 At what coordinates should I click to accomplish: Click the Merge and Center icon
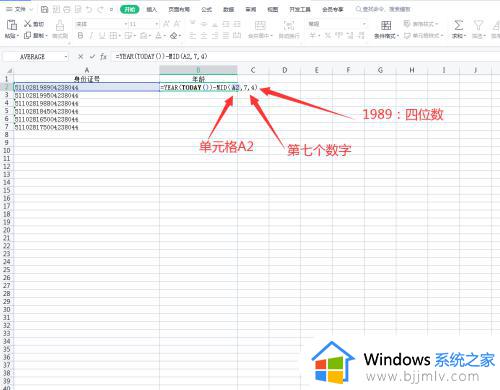coord(260,25)
